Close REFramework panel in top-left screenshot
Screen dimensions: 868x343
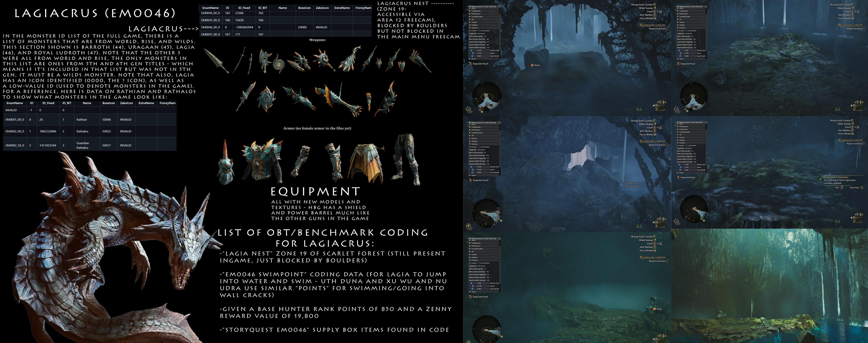point(499,7)
